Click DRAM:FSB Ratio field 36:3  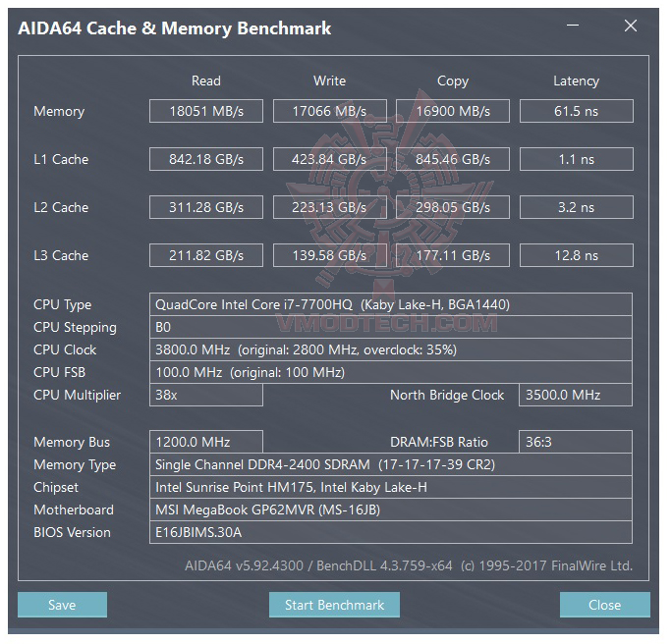point(576,442)
